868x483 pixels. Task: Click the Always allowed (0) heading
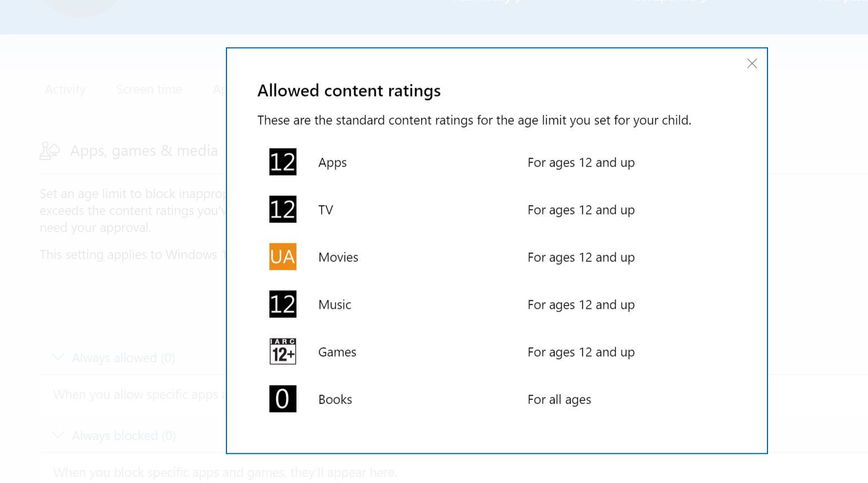point(123,358)
